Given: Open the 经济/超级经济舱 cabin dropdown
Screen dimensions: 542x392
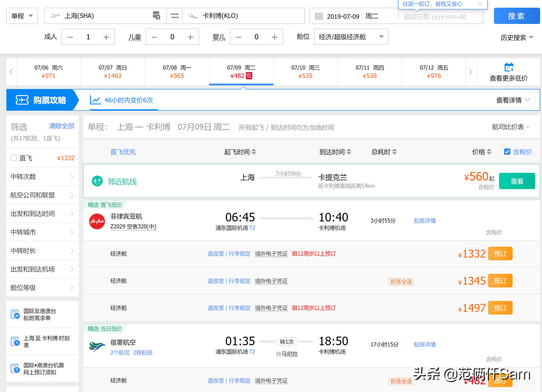Looking at the screenshot, I should click(351, 37).
